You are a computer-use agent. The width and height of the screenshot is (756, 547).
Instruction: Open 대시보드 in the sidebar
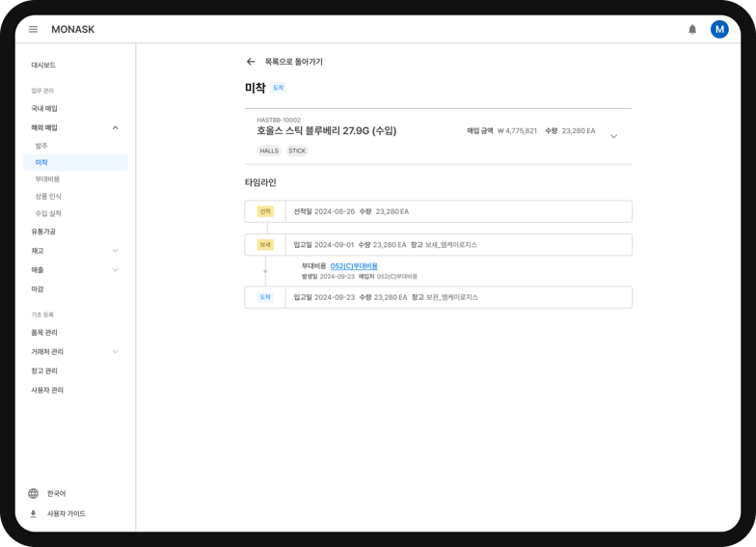(43, 65)
